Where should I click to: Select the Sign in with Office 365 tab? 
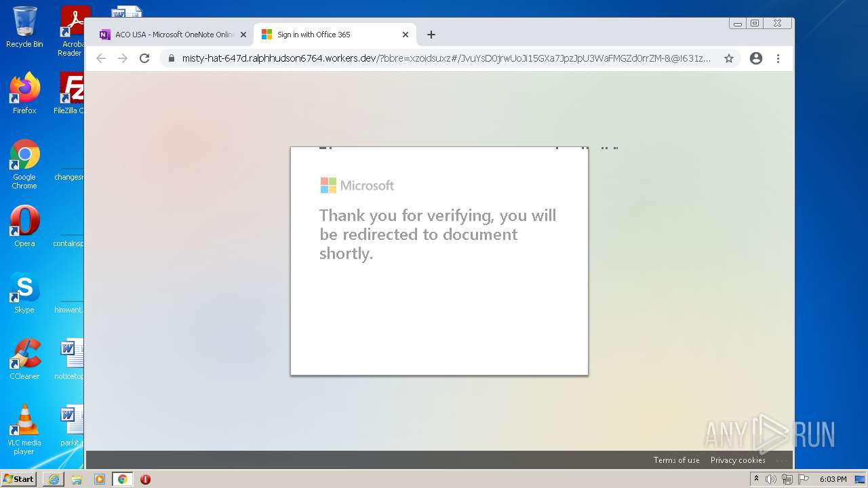point(334,35)
